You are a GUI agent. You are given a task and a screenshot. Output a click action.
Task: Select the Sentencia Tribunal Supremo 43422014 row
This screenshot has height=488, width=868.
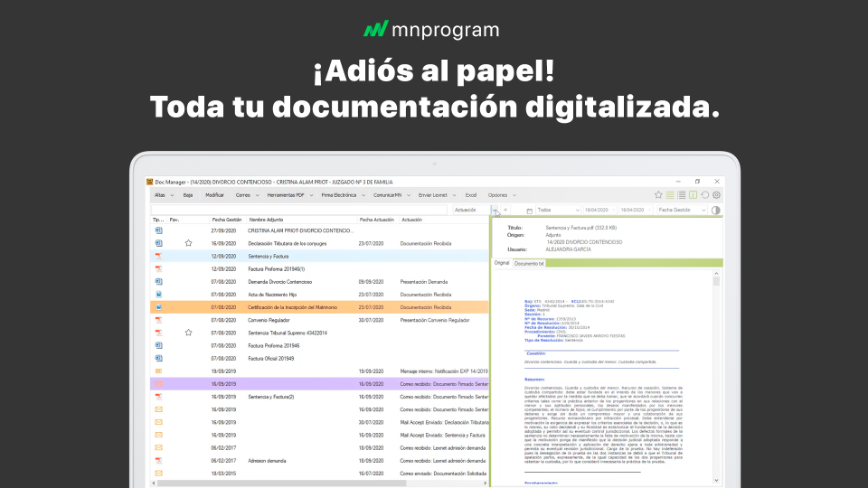click(x=319, y=333)
